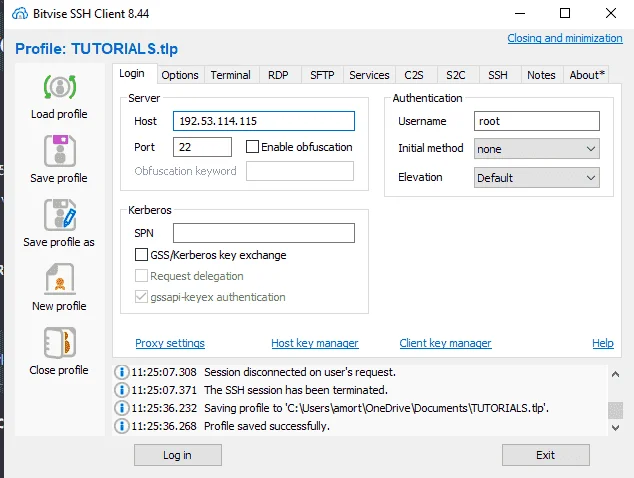This screenshot has width=634, height=478.
Task: Click the Close profile icon
Action: point(60,343)
